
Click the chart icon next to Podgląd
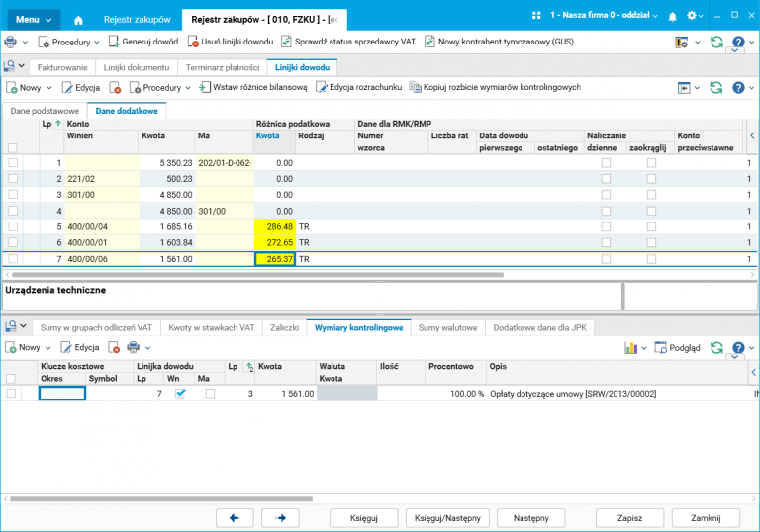(x=630, y=348)
